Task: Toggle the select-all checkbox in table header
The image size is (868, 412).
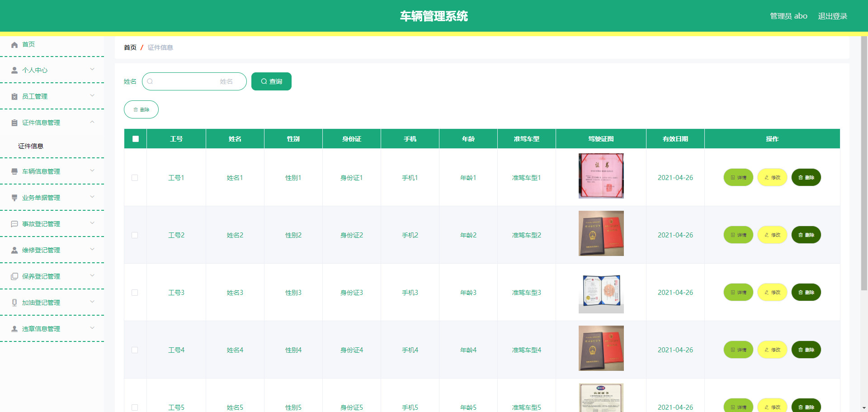Action: click(136, 139)
